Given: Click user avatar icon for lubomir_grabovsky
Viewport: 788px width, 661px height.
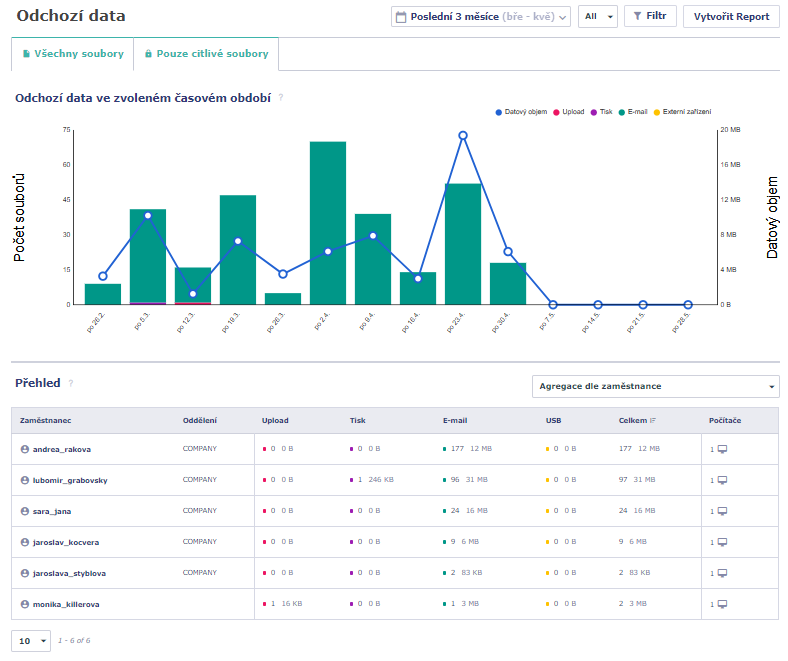Looking at the screenshot, I should [25, 480].
